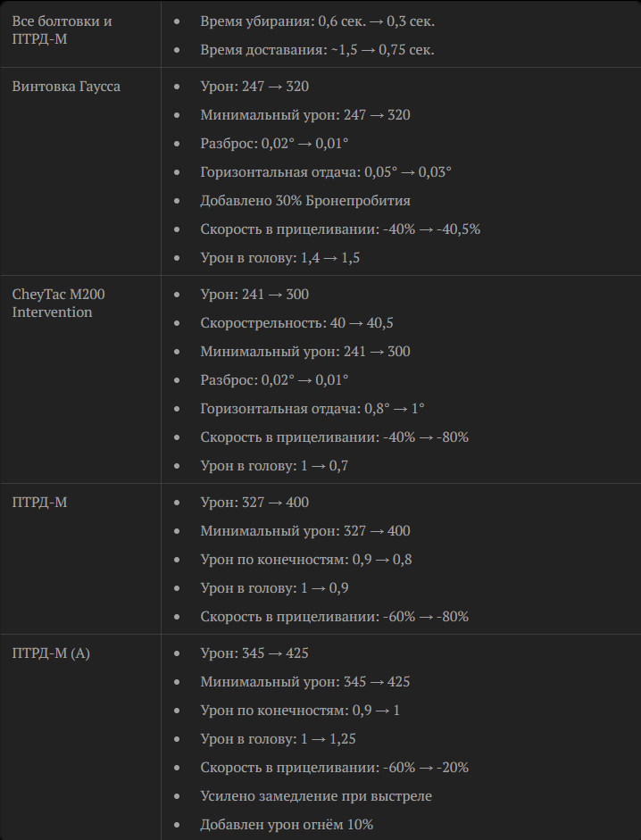Click "Минимальный урон: 327 → 400" entry

point(305,531)
